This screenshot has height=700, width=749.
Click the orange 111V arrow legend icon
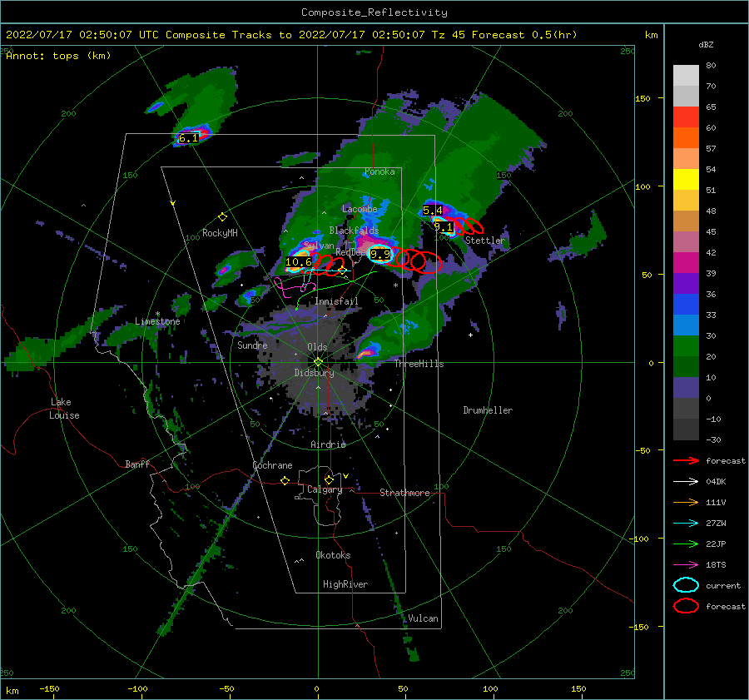(x=686, y=502)
